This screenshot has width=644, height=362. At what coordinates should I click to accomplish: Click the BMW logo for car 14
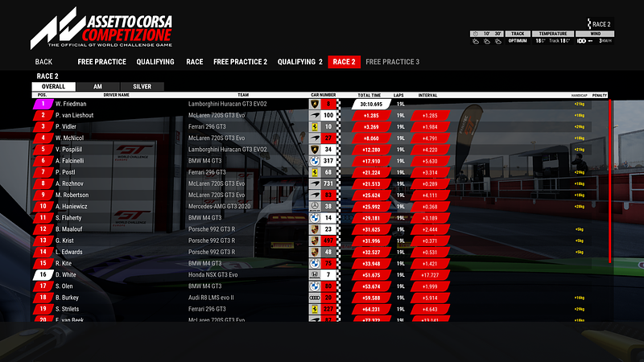click(x=315, y=218)
